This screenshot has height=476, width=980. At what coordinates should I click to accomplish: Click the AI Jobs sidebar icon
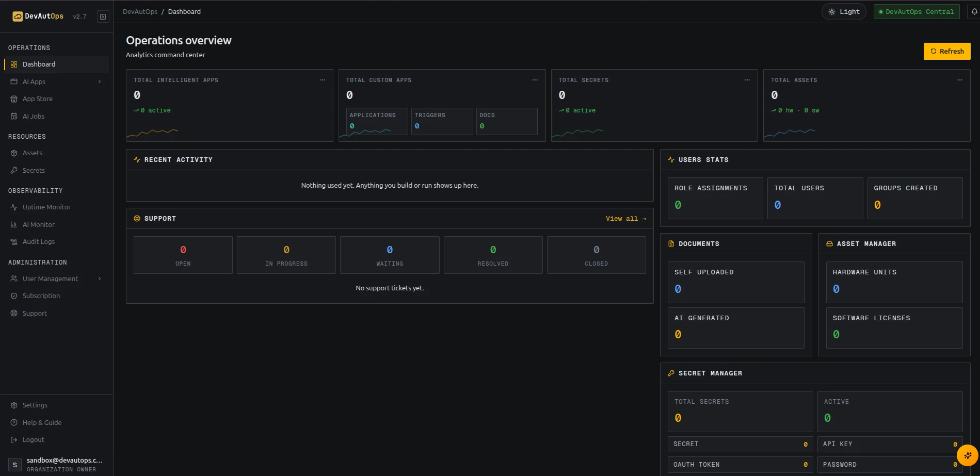point(14,117)
